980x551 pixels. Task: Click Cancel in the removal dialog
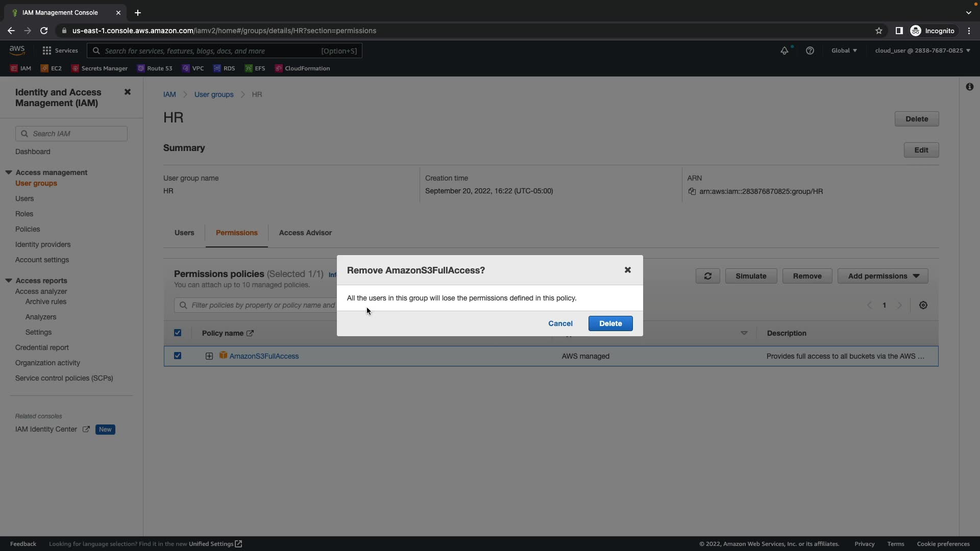560,323
